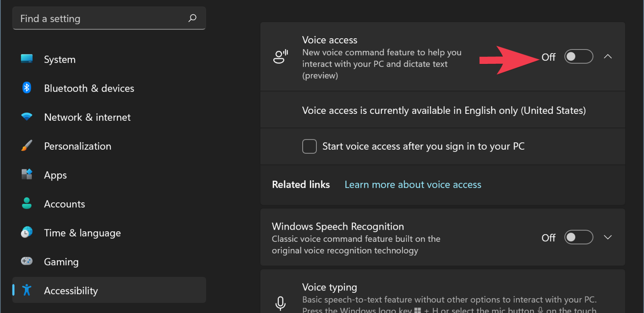Open Bluetooth & devices settings
This screenshot has width=644, height=313.
(89, 88)
